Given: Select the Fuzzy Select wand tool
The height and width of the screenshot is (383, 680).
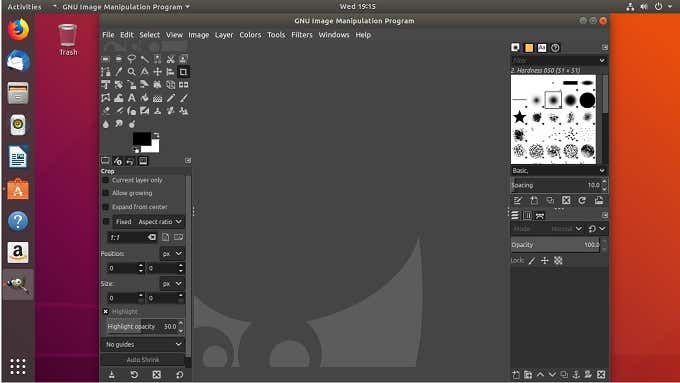Looking at the screenshot, I should pyautogui.click(x=144, y=59).
